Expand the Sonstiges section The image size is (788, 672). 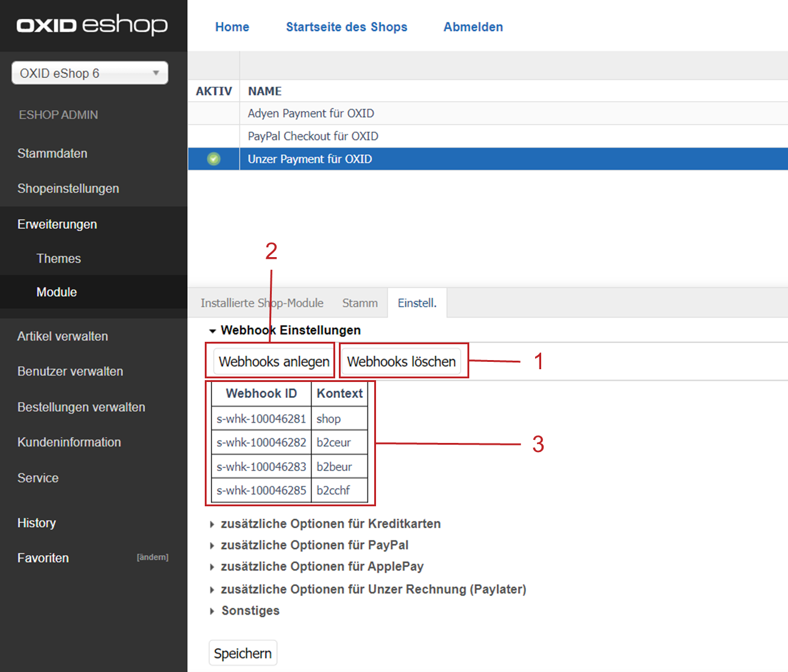click(244, 610)
